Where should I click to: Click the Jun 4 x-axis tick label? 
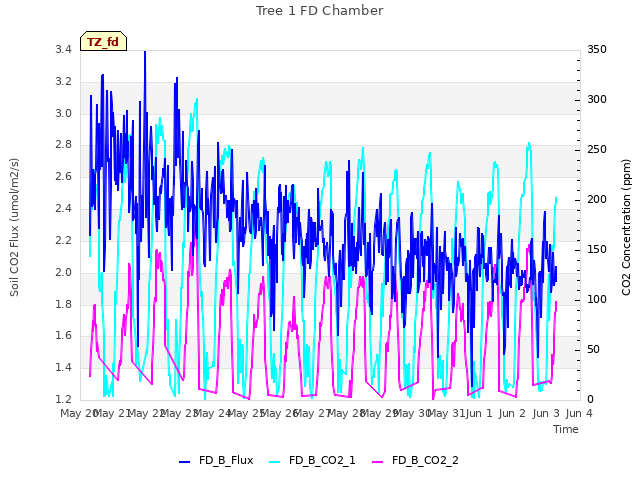click(x=579, y=413)
